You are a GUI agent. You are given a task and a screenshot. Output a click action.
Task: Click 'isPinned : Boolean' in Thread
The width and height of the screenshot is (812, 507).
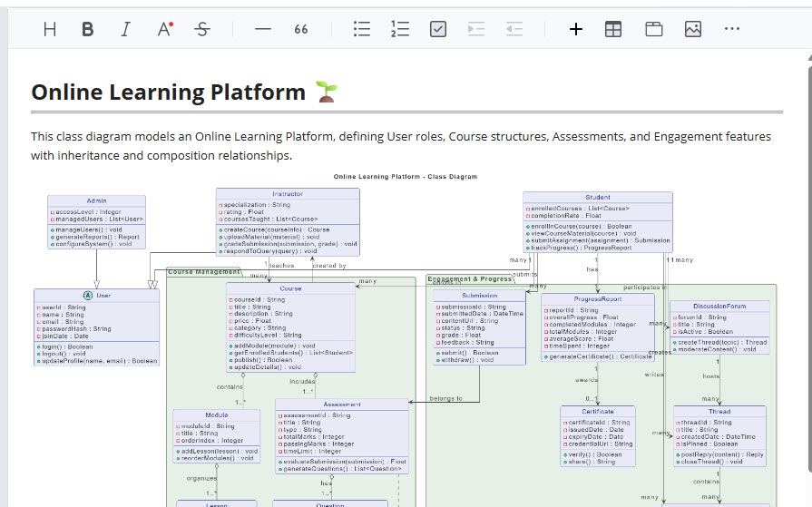[x=709, y=444]
